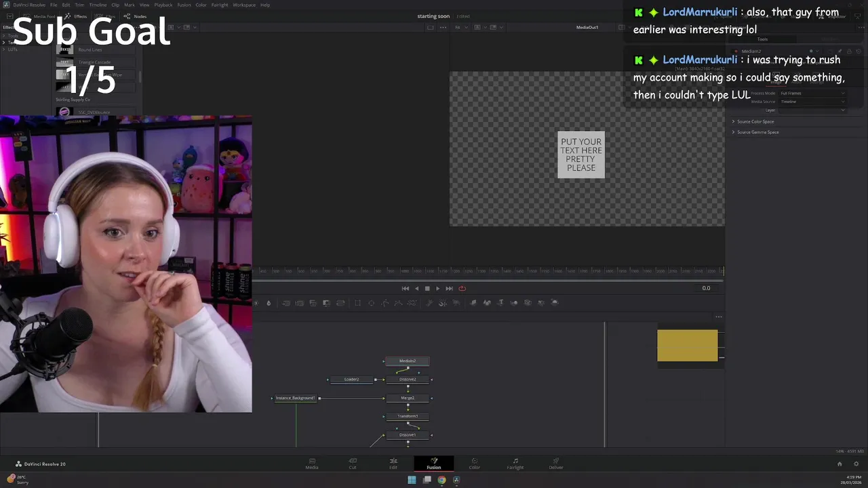Switch to the Cut page

coord(353,464)
